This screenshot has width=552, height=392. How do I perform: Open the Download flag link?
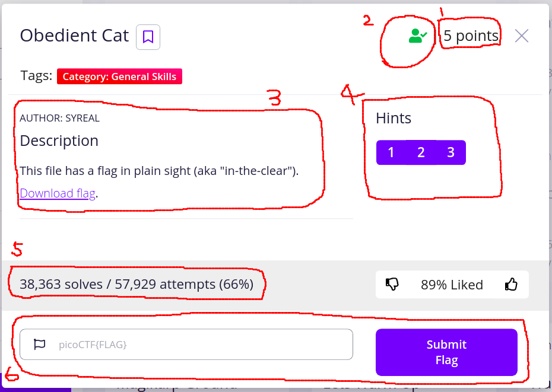pyautogui.click(x=58, y=193)
